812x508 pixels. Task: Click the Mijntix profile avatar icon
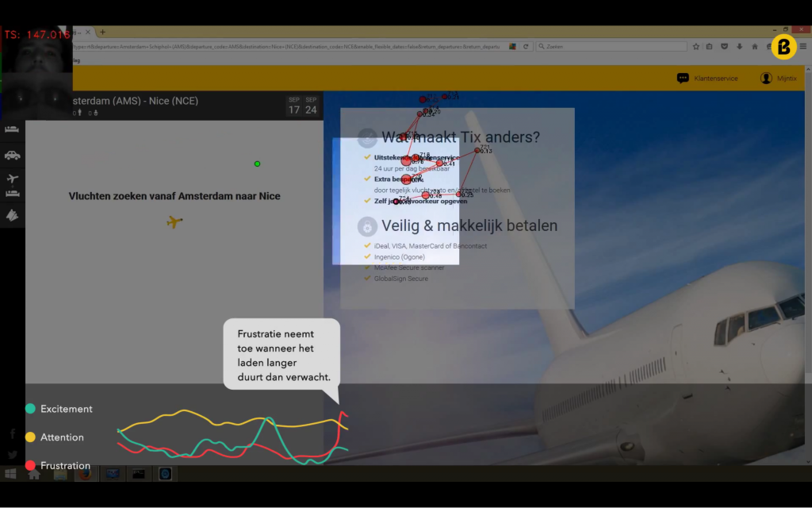[x=766, y=79]
